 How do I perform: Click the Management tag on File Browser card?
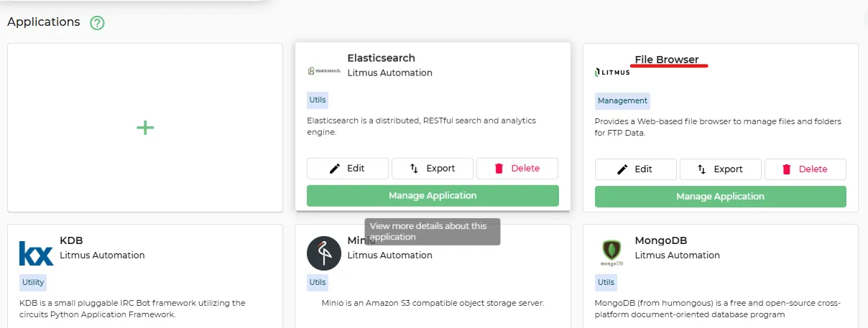tap(622, 100)
